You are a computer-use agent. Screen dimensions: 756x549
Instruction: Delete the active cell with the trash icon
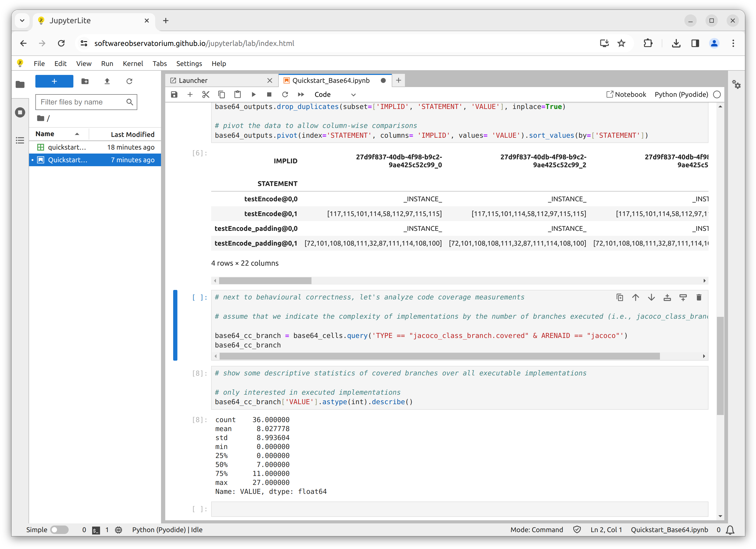[699, 298]
